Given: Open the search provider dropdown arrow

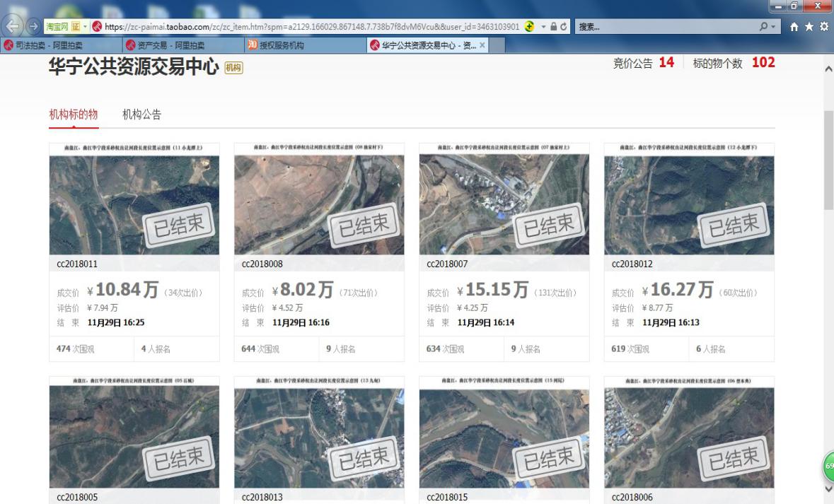Looking at the screenshot, I should click(x=773, y=27).
